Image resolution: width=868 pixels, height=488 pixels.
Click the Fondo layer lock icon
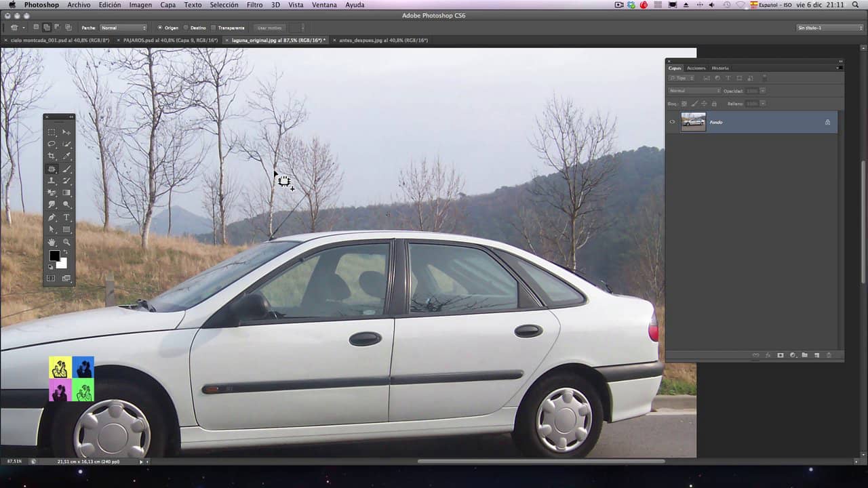click(x=827, y=122)
